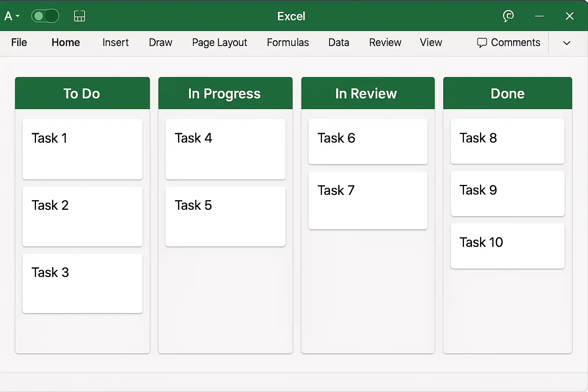Image resolution: width=588 pixels, height=392 pixels.
Task: Switch to the Data tab
Action: [338, 42]
